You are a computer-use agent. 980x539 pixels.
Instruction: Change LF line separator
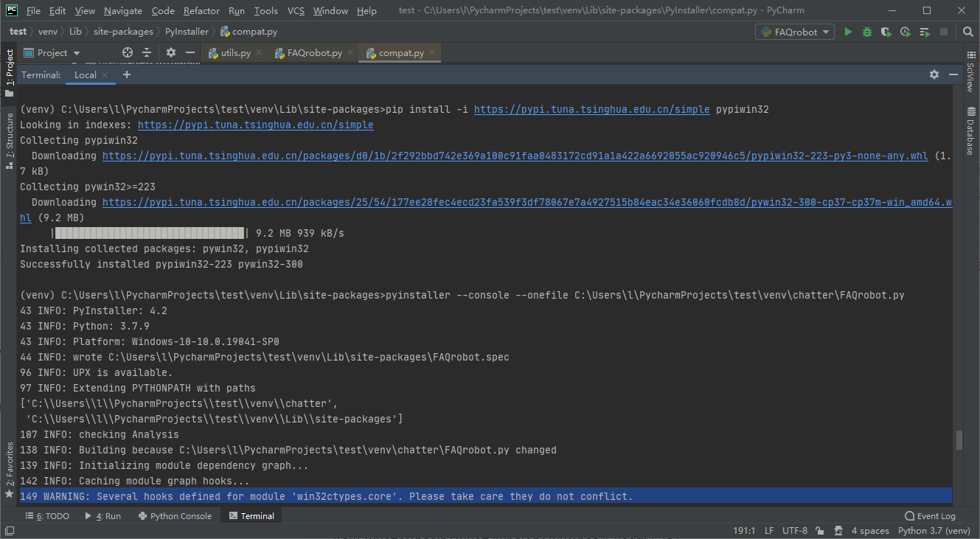click(770, 531)
